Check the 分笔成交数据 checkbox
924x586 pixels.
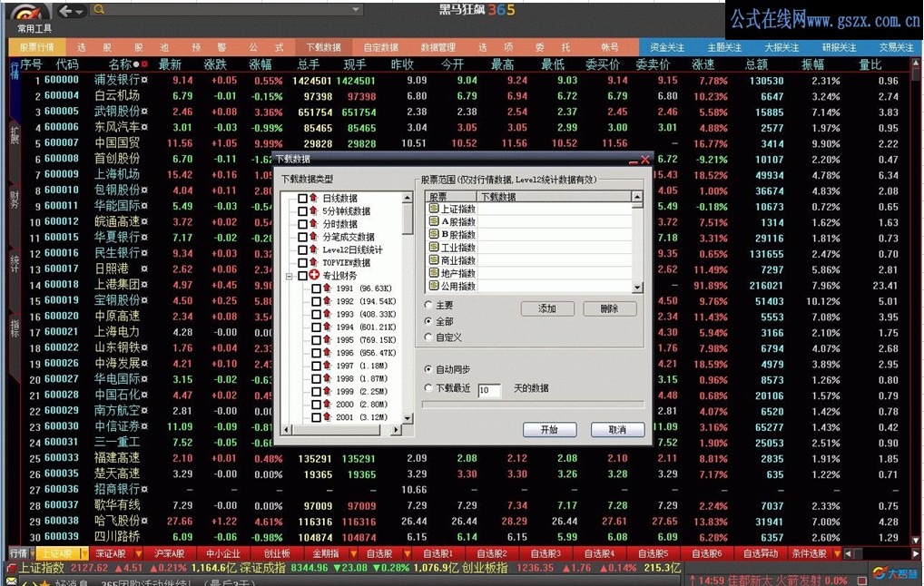click(302, 238)
